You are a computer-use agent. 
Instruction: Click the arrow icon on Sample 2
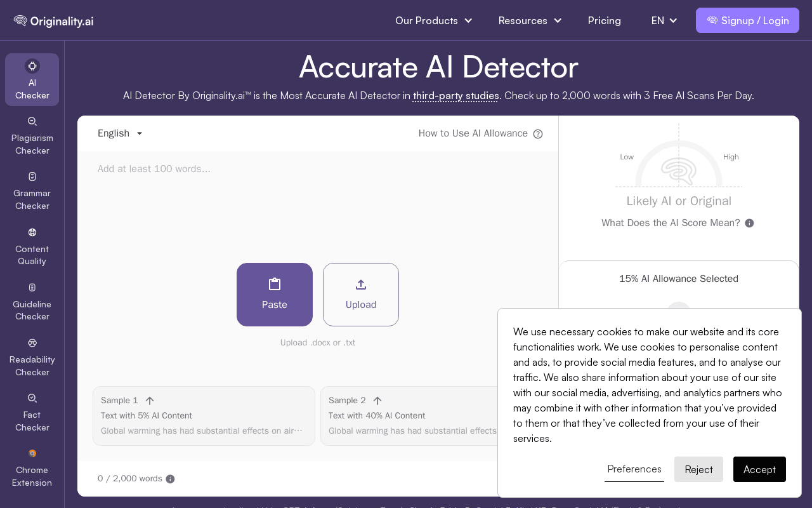click(377, 401)
